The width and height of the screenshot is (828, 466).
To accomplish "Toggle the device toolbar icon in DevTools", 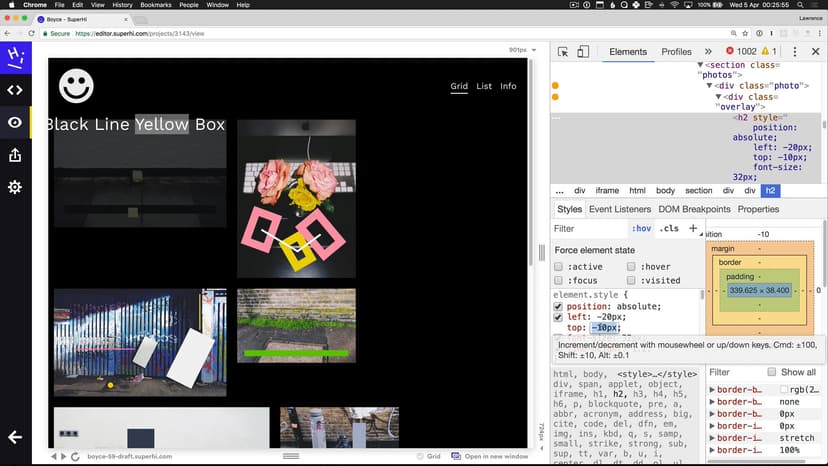I will point(583,52).
